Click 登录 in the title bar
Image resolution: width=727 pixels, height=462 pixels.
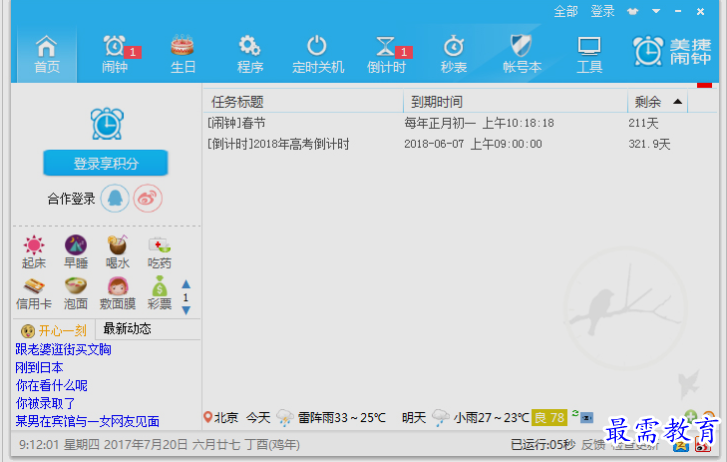tap(603, 11)
